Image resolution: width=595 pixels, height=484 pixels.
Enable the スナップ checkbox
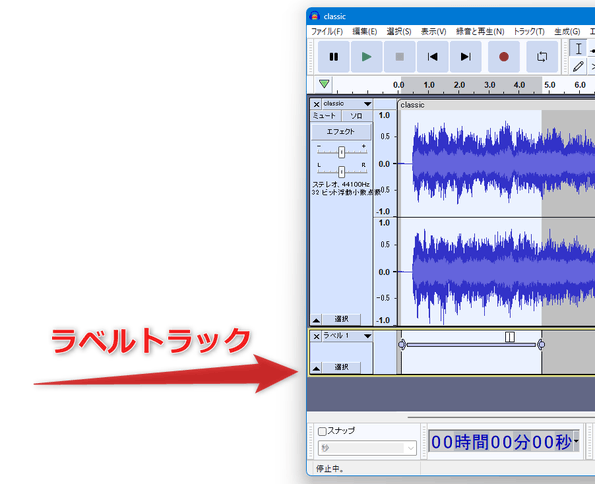322,431
